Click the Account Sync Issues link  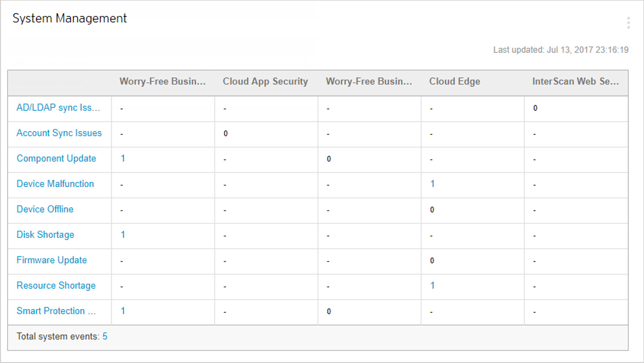click(59, 133)
